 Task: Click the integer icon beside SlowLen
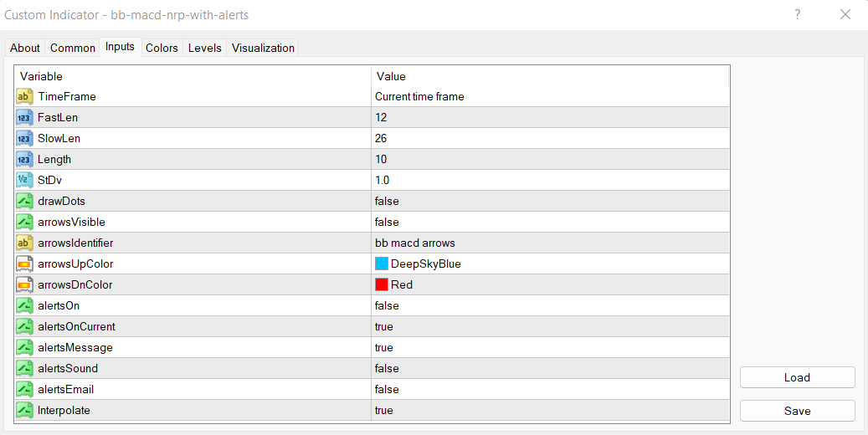click(24, 138)
